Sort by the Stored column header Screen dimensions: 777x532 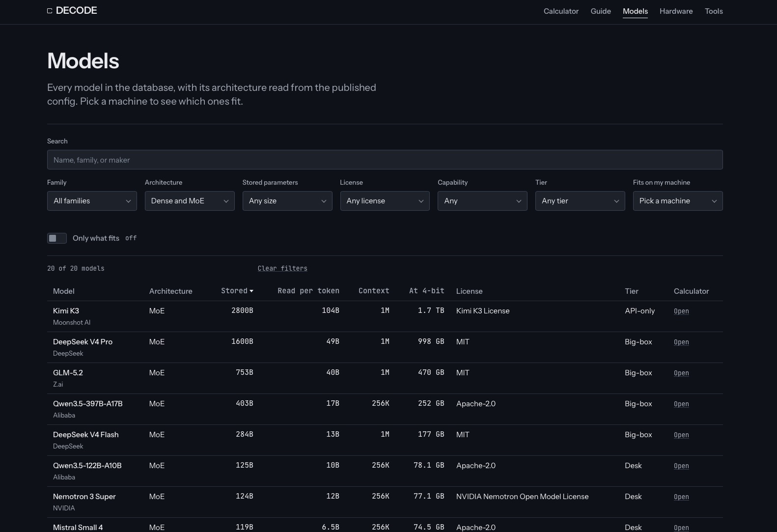point(237,291)
